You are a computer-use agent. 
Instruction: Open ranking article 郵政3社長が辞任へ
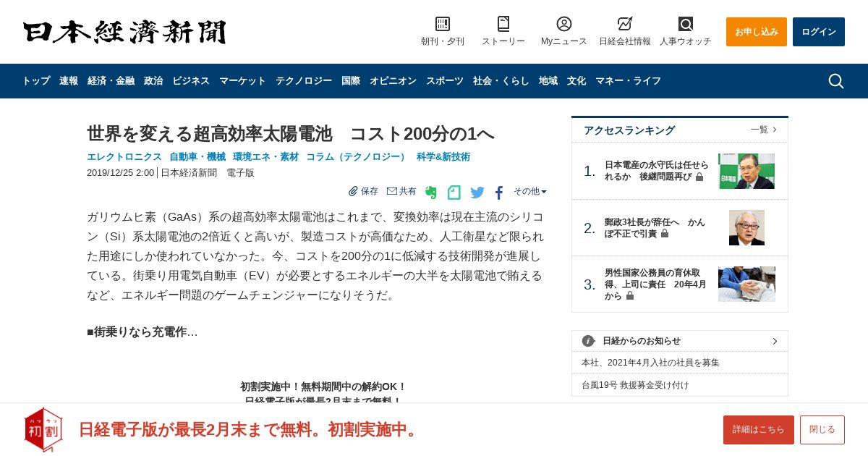(x=655, y=228)
